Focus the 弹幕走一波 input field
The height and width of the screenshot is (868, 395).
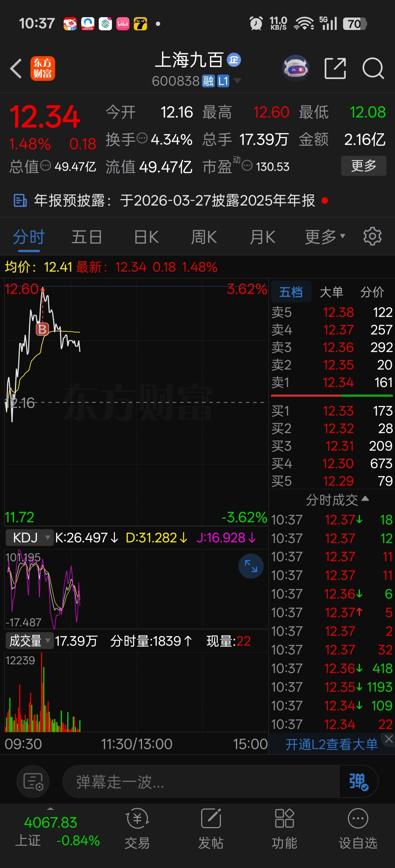[201, 782]
